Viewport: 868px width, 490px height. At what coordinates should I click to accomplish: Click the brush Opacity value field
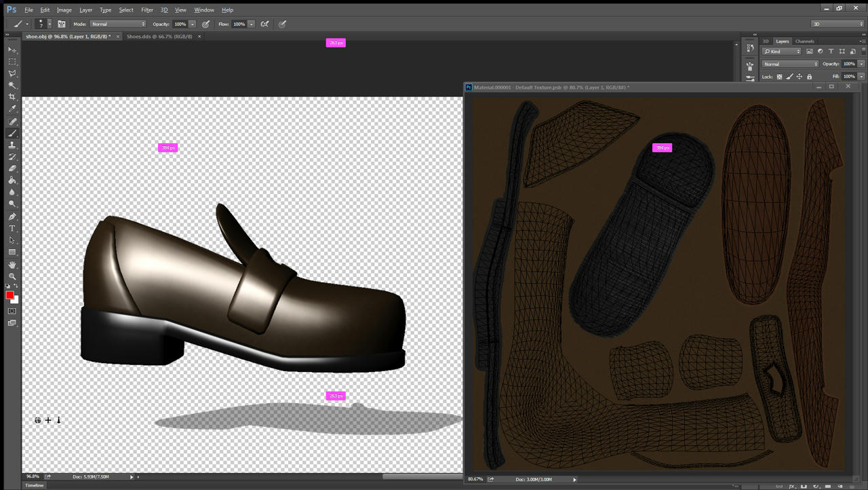pos(180,24)
